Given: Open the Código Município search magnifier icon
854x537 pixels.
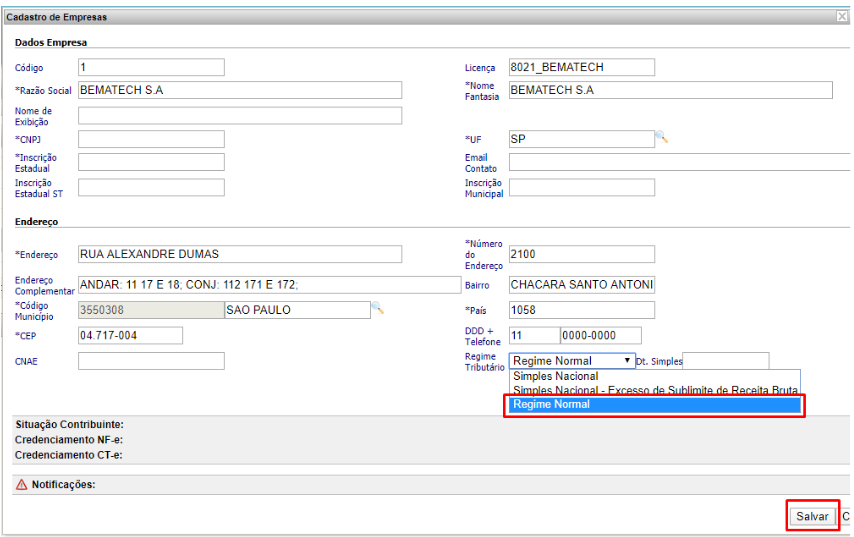Looking at the screenshot, I should tap(377, 308).
